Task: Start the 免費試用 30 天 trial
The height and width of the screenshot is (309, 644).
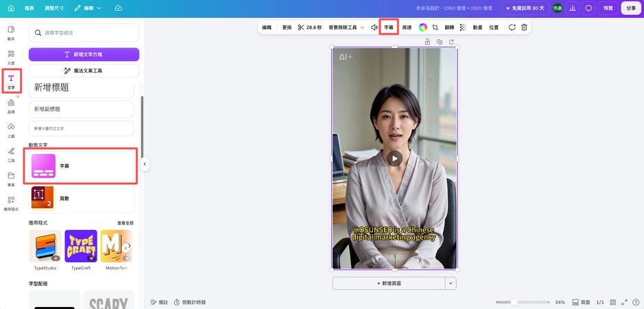Action: pyautogui.click(x=525, y=8)
